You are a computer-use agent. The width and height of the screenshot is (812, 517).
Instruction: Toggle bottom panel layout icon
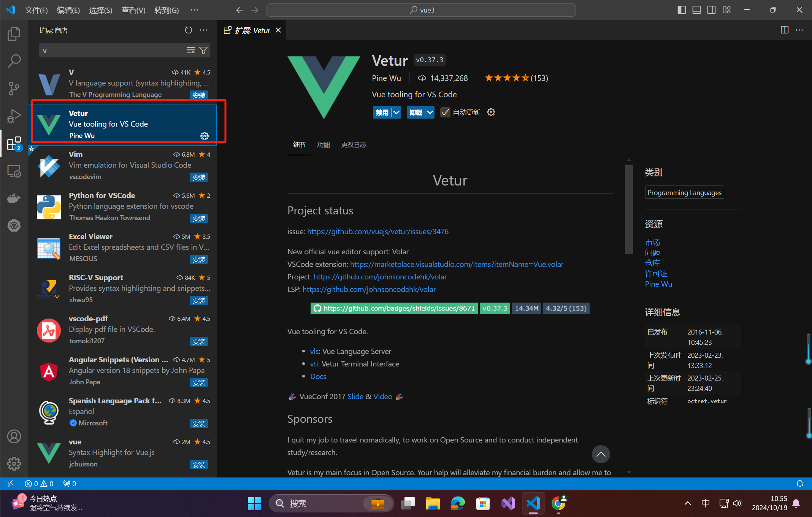click(696, 10)
